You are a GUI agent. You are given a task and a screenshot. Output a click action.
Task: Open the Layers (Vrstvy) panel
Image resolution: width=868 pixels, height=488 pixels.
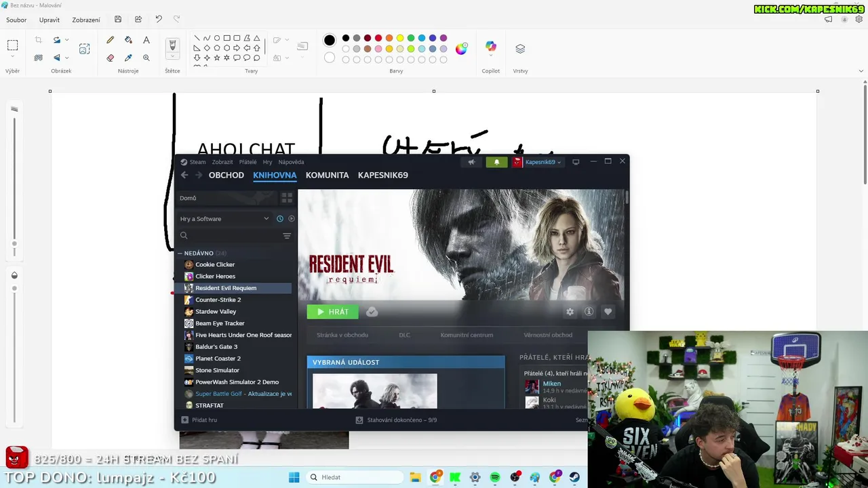(x=520, y=49)
